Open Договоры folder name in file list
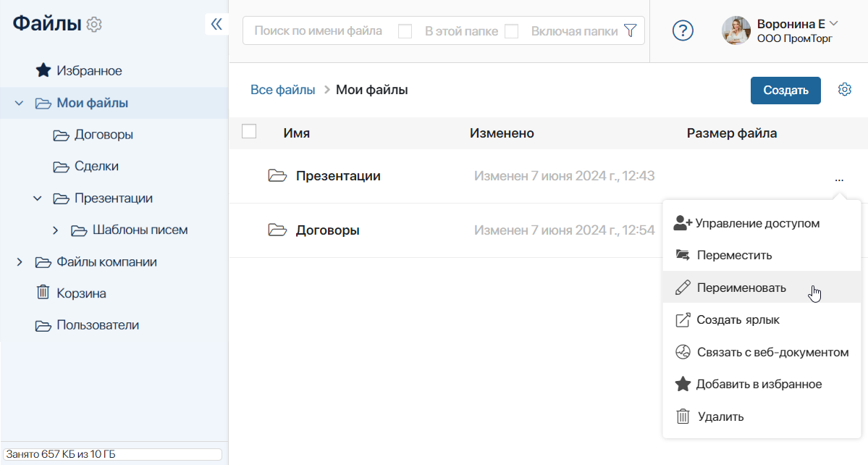This screenshot has width=868, height=465. [328, 230]
